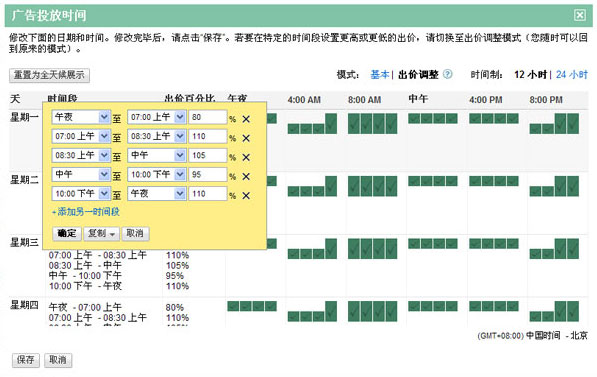Click the 星期四 day label
597x377 pixels.
(x=24, y=305)
